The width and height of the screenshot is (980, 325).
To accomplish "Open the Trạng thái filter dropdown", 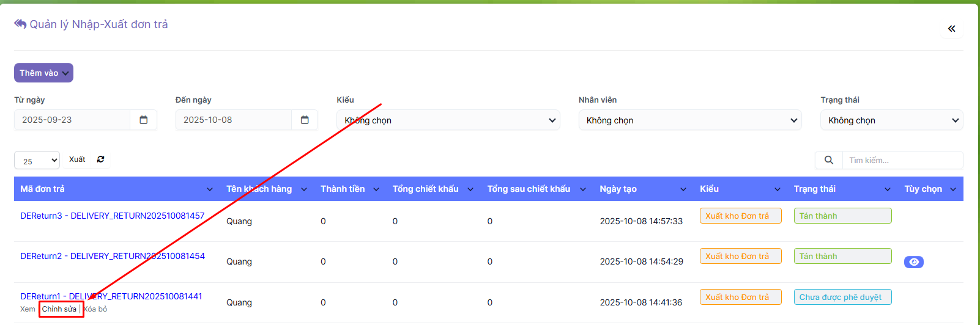I will coord(891,120).
